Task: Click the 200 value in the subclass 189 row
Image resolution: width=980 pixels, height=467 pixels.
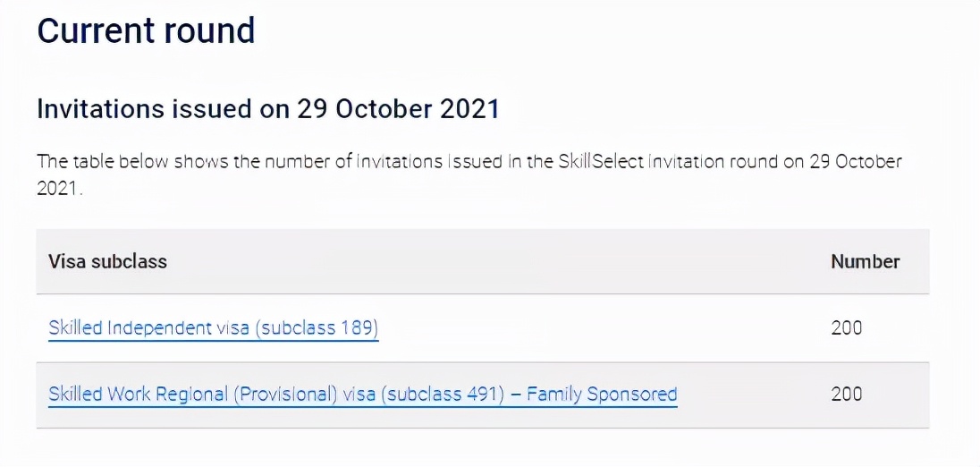Action: (846, 327)
